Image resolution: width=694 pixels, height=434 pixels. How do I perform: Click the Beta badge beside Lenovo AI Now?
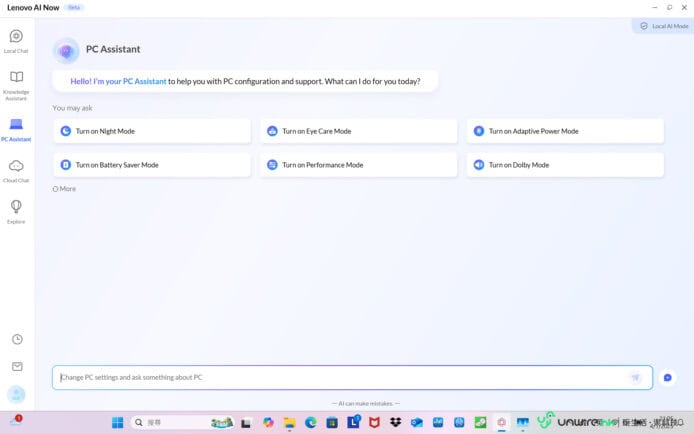(74, 8)
